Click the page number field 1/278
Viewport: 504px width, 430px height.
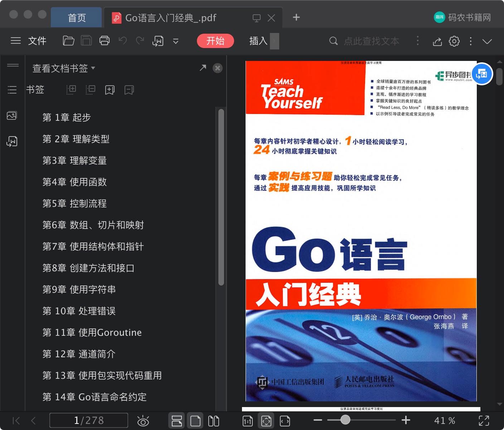(89, 420)
